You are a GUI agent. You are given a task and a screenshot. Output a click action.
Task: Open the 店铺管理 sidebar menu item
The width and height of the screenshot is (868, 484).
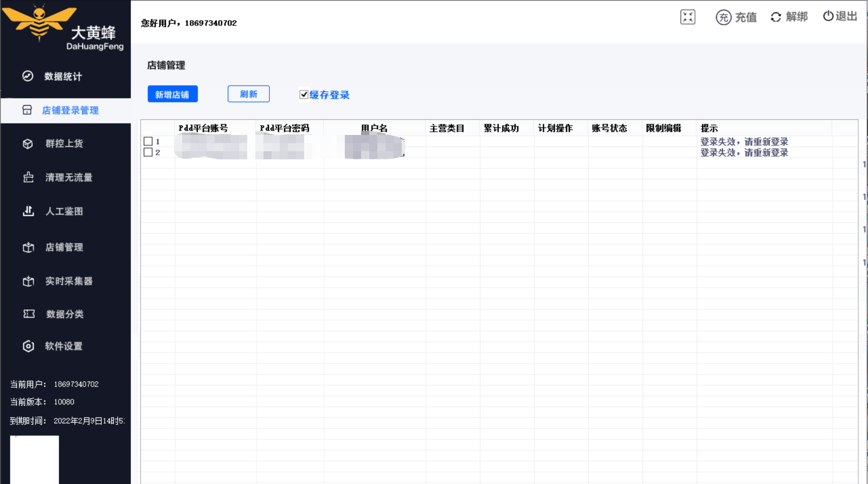[x=64, y=247]
